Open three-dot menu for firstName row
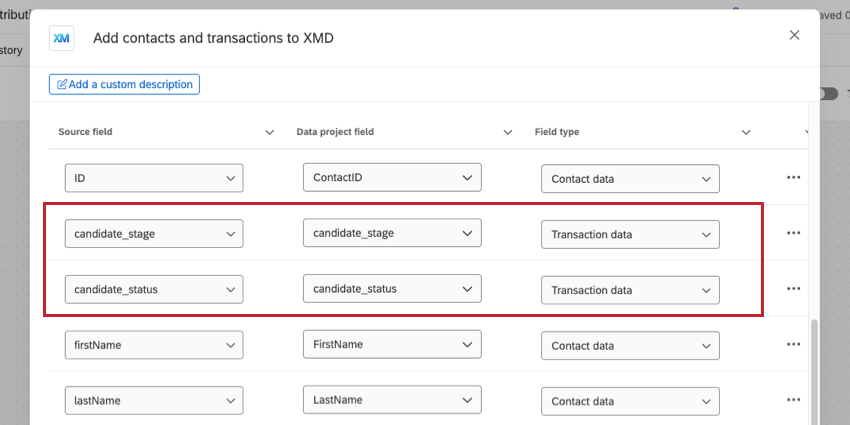This screenshot has height=425, width=850. tap(793, 344)
